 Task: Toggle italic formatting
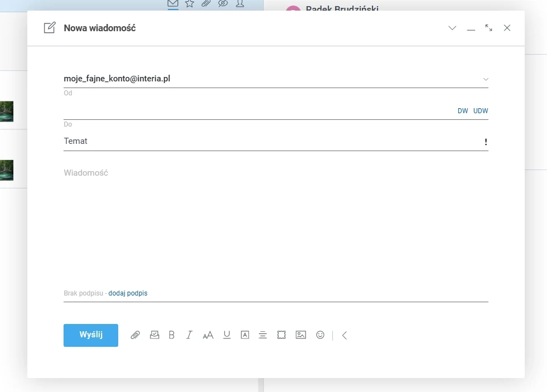(189, 335)
